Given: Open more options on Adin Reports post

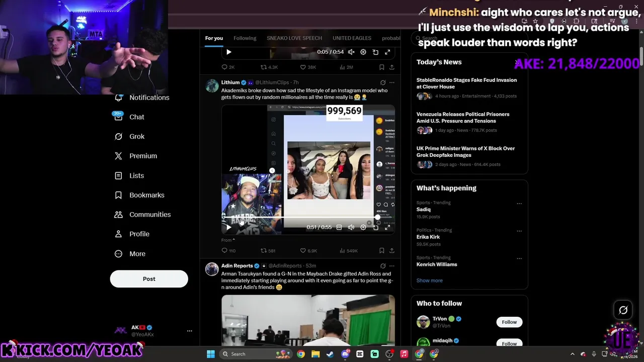Looking at the screenshot, I should 392,266.
